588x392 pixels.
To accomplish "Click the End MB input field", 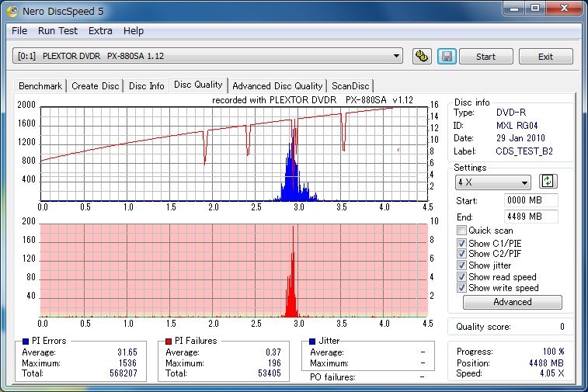I will coord(531,217).
